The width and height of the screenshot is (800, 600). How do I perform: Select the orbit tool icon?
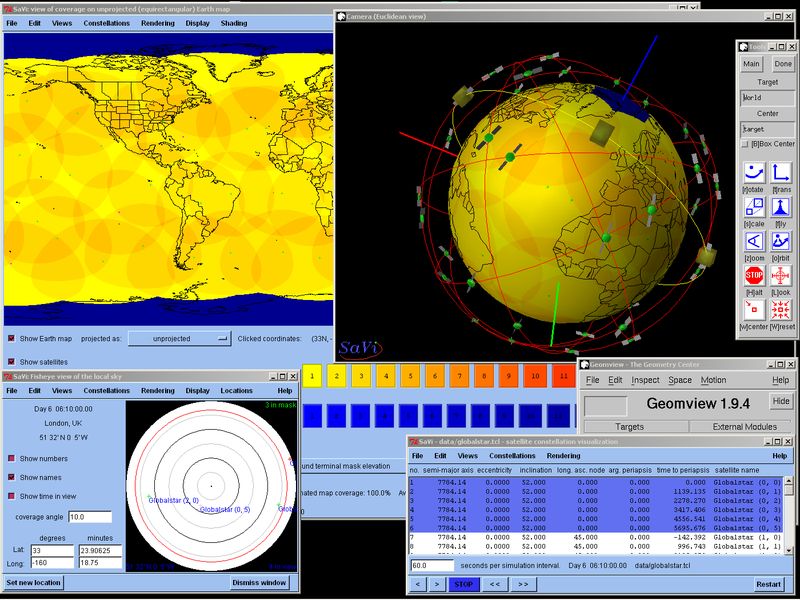(x=780, y=241)
